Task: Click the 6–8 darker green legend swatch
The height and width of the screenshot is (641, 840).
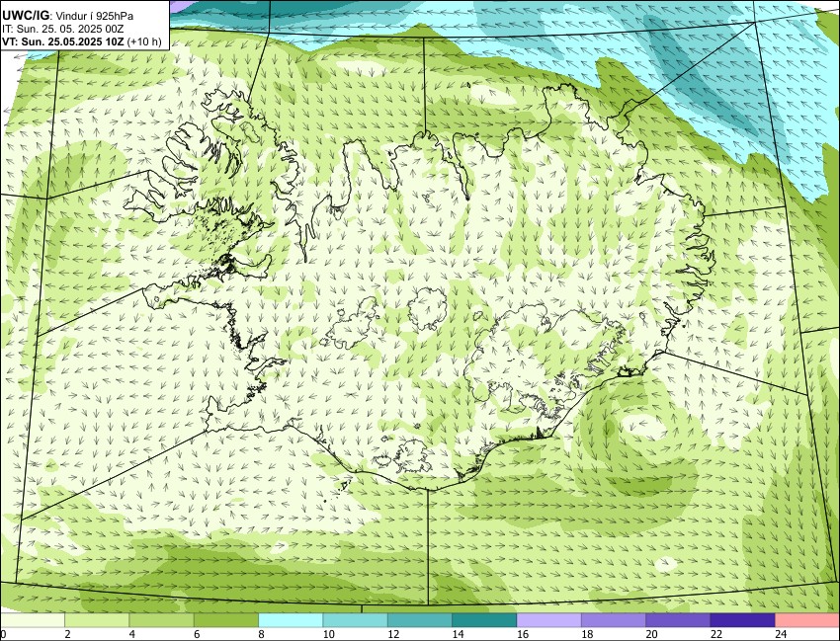Action: click(x=226, y=620)
